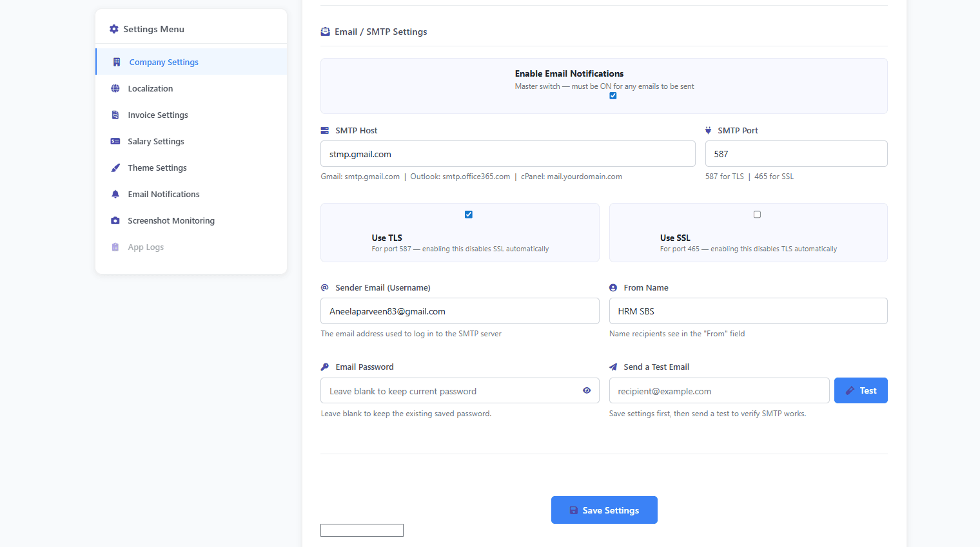Toggle password visibility eye icon

(587, 390)
